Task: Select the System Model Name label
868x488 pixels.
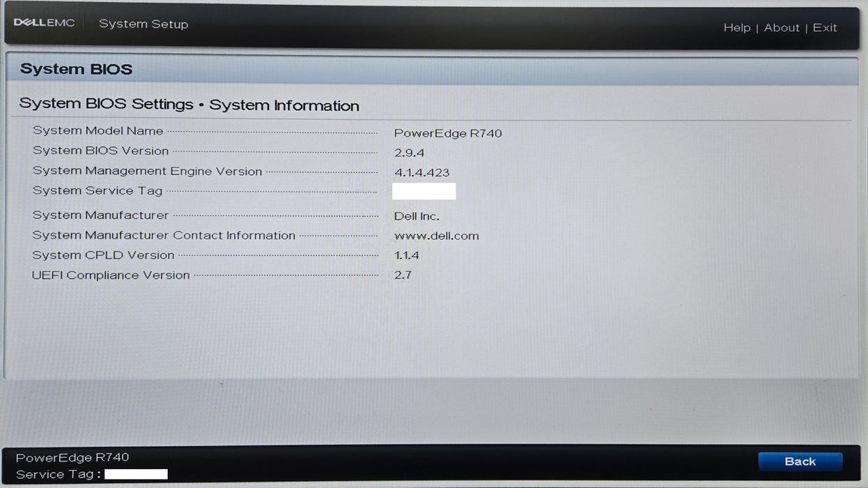Action: 98,131
